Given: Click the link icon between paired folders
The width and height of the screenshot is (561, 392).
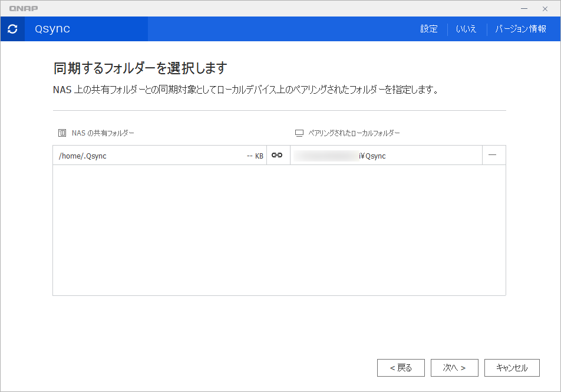Looking at the screenshot, I should click(277, 155).
